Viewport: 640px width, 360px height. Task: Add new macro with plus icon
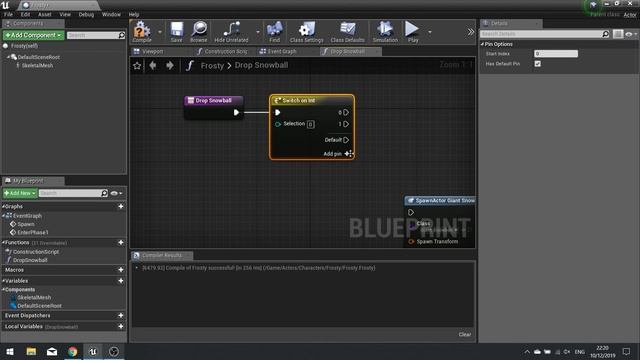(x=121, y=270)
